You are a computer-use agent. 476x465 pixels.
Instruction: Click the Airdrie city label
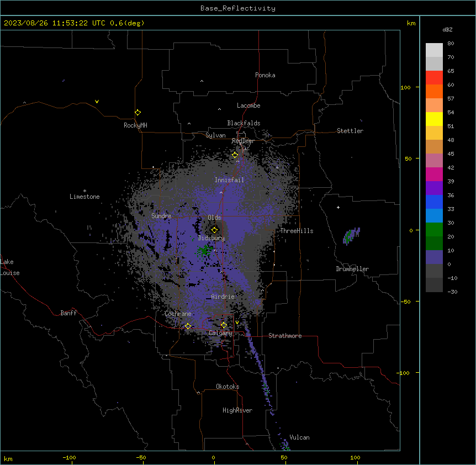click(223, 297)
